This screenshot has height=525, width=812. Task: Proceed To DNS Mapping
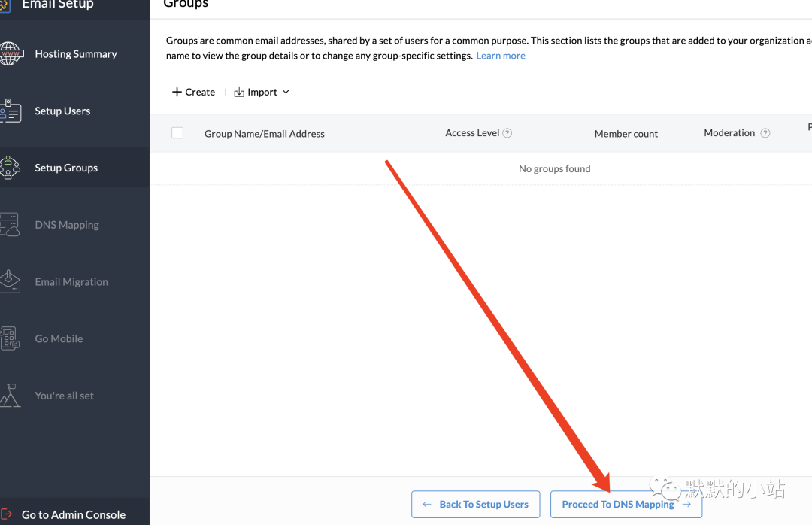tap(626, 504)
